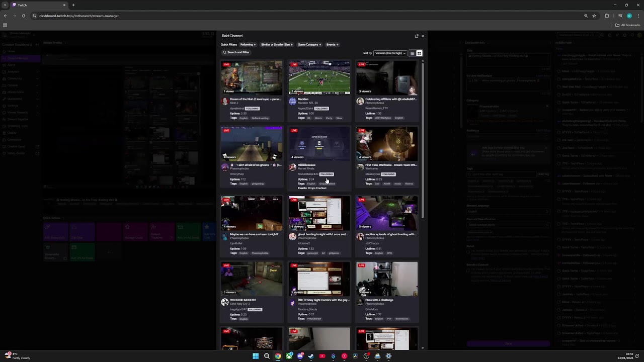The height and width of the screenshot is (362, 644).
Task: Select the Madden NFL stream thumbnail
Action: click(319, 77)
